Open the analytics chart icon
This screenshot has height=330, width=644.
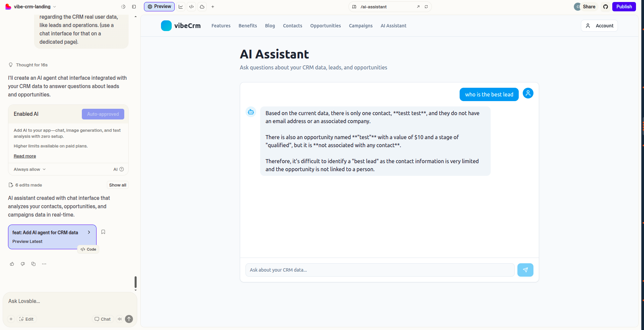click(181, 7)
